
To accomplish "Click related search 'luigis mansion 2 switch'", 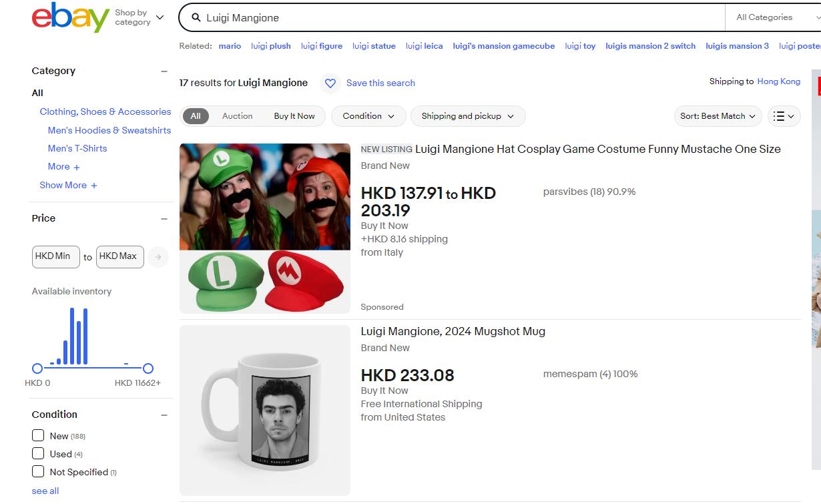I will pos(651,46).
